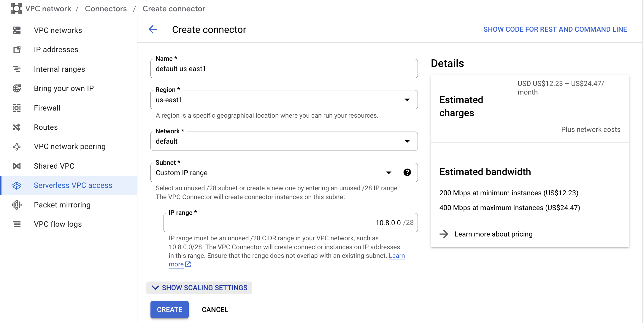
Task: Click the Create button
Action: 169,310
